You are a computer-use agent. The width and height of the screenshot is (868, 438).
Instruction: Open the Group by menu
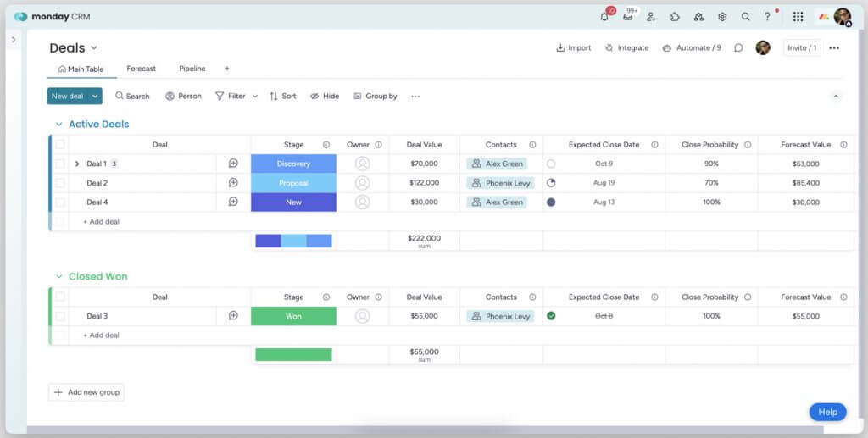[x=375, y=97]
